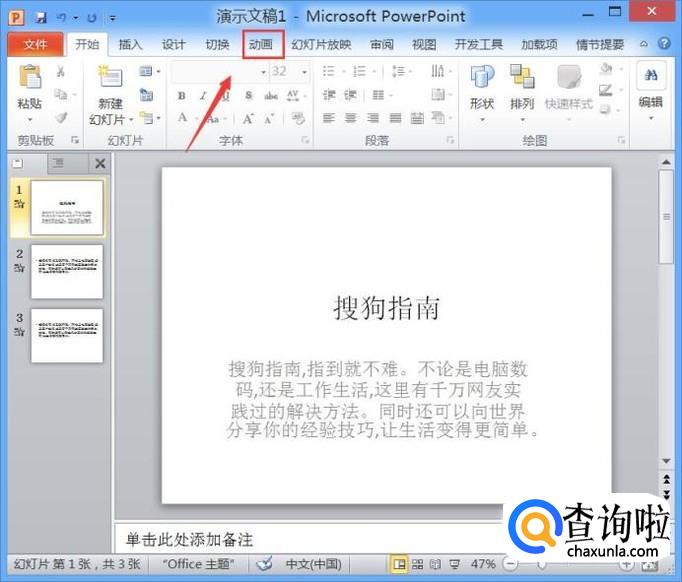Viewport: 682px width, 582px height.
Task: Click the 新建幻灯片 new slide icon
Action: pos(110,76)
